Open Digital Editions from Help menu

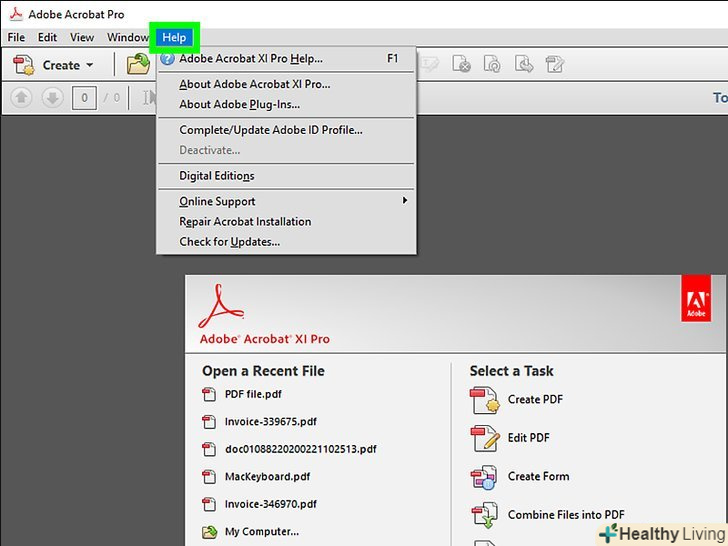(x=286, y=176)
